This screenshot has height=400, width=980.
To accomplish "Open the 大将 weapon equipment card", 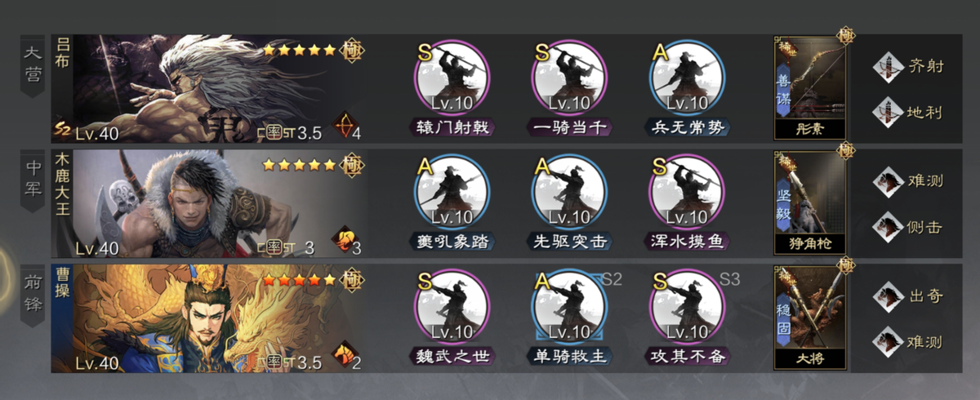I will tap(809, 317).
